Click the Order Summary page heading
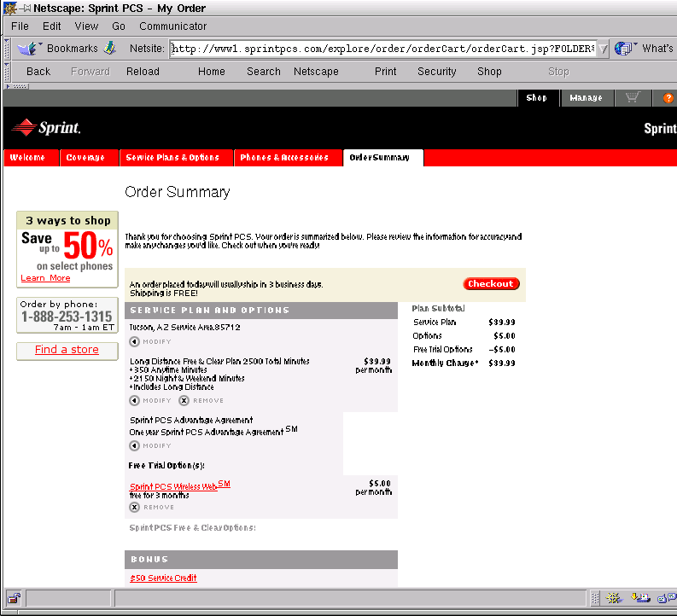677x616 pixels. click(x=178, y=192)
